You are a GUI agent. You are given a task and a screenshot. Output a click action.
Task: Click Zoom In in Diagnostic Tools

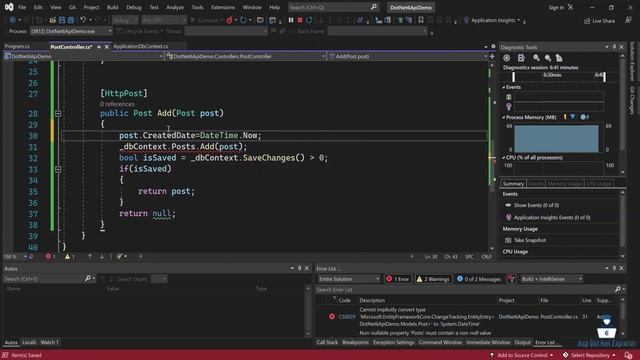pyautogui.click(x=536, y=58)
